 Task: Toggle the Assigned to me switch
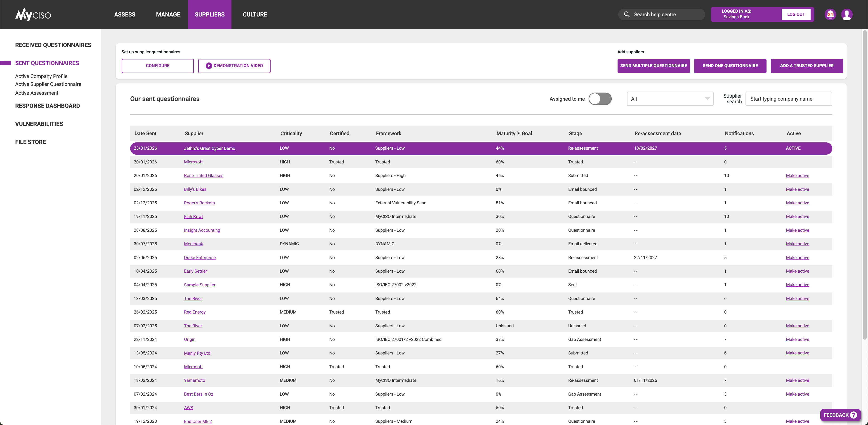click(600, 99)
